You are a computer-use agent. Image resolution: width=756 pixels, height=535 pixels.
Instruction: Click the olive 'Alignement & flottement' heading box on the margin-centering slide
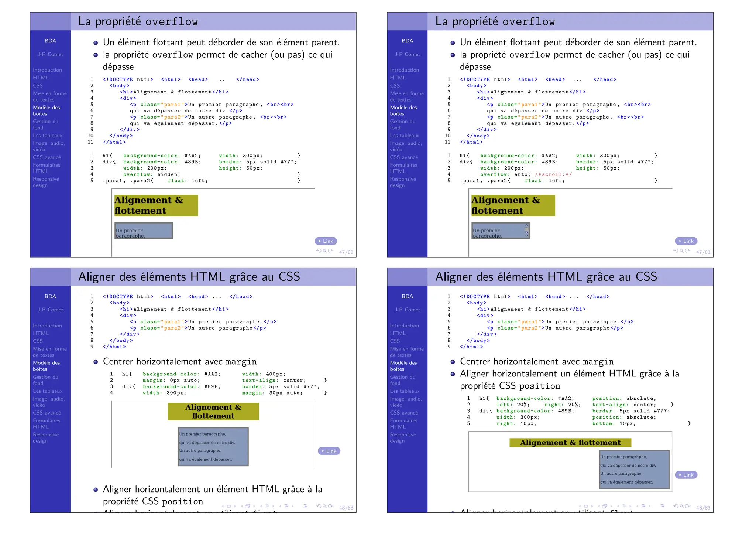213,411
